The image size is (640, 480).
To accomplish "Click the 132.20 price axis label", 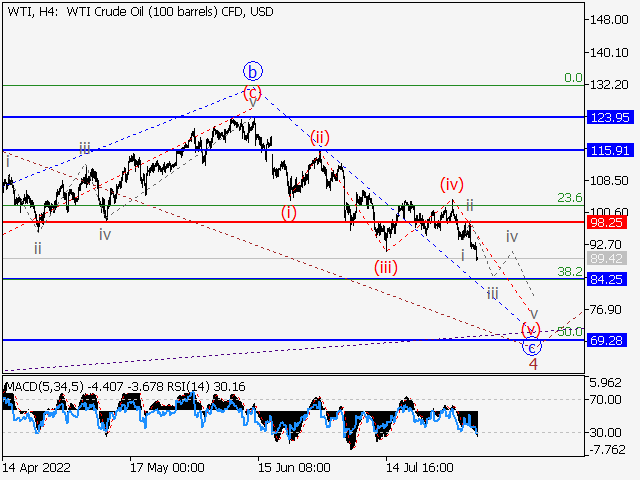I will 609,85.
